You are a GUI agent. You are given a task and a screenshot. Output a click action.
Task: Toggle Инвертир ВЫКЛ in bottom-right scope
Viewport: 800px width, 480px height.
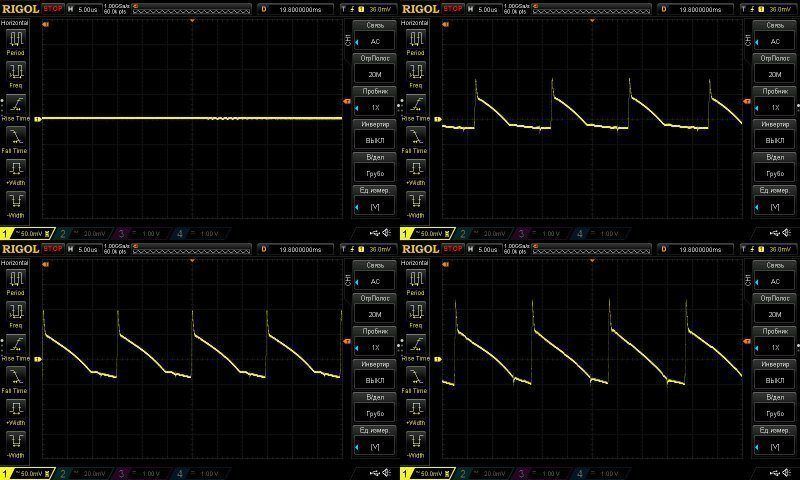coord(775,374)
